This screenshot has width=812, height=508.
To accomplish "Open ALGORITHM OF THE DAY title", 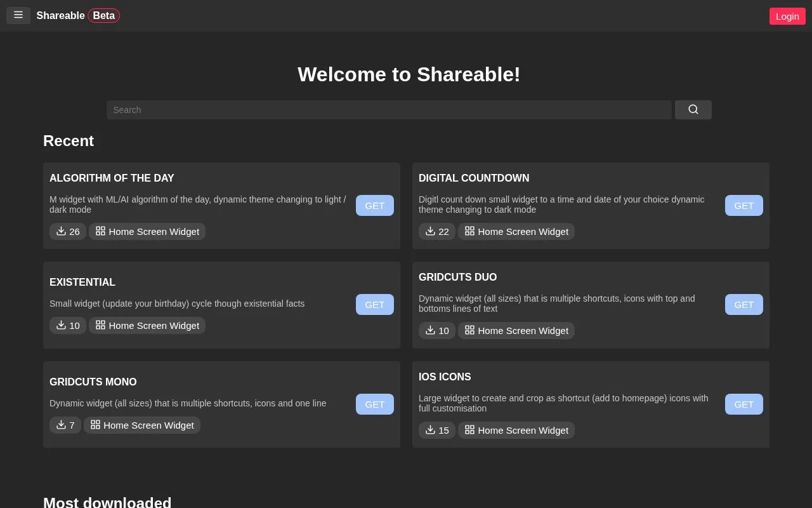I will (112, 178).
